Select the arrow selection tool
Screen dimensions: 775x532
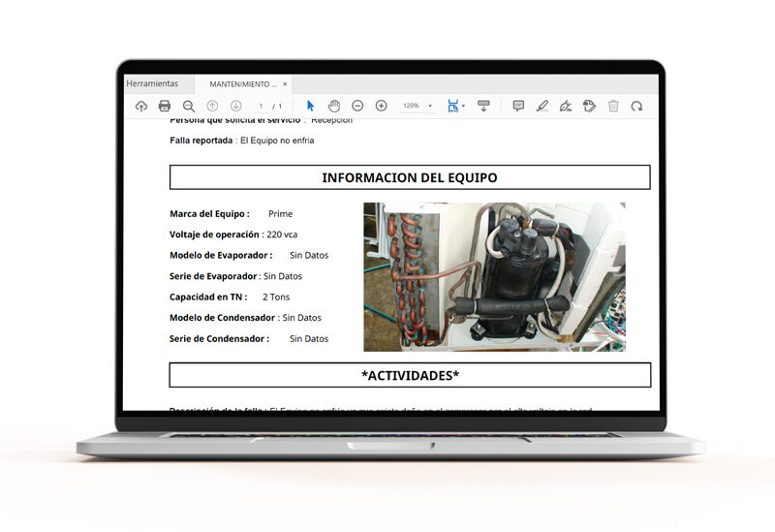(310, 106)
